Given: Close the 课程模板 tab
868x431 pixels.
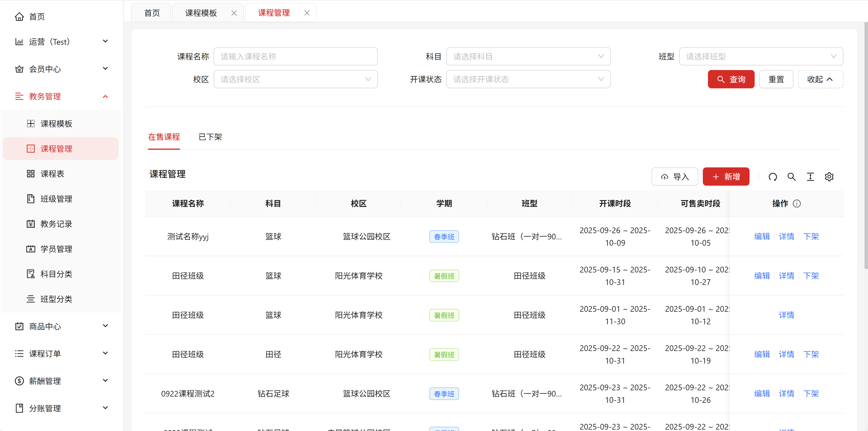Looking at the screenshot, I should (234, 13).
